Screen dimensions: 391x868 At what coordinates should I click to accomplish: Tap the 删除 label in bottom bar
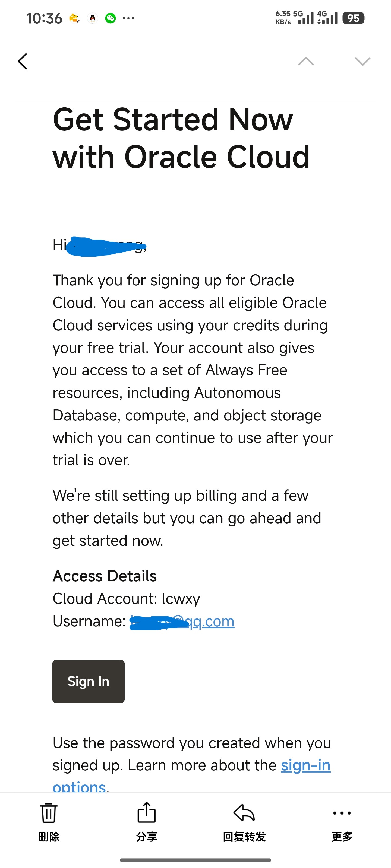49,837
